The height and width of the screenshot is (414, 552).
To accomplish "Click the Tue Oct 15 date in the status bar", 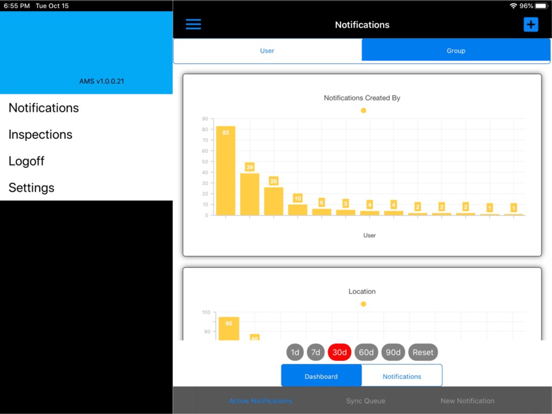I will click(x=52, y=6).
